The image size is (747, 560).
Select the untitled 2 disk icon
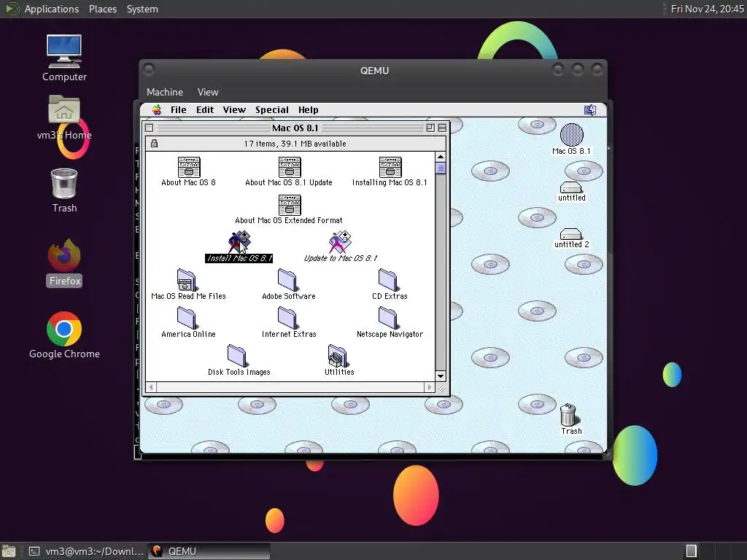(x=570, y=234)
